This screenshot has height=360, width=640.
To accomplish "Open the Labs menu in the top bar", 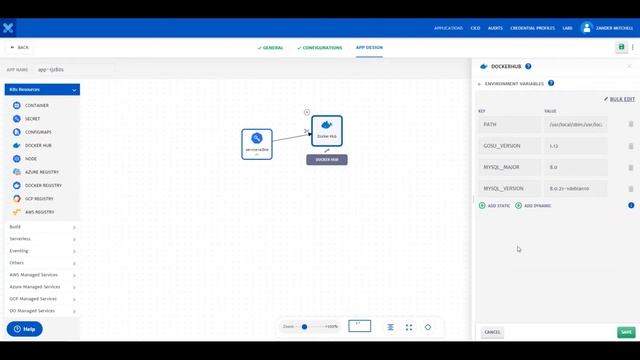I will [x=567, y=28].
